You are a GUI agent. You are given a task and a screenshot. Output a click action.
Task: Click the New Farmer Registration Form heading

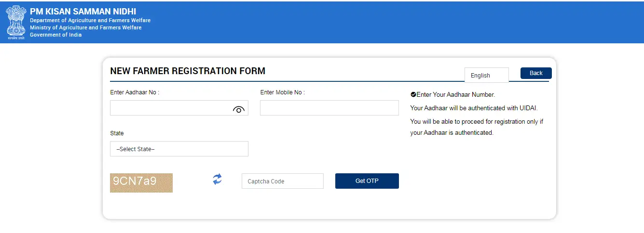click(188, 71)
